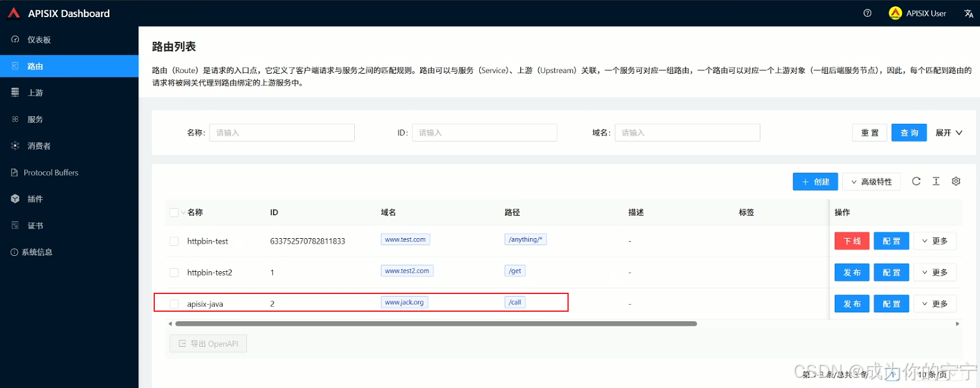Click the apisix-java route name

pyautogui.click(x=205, y=304)
